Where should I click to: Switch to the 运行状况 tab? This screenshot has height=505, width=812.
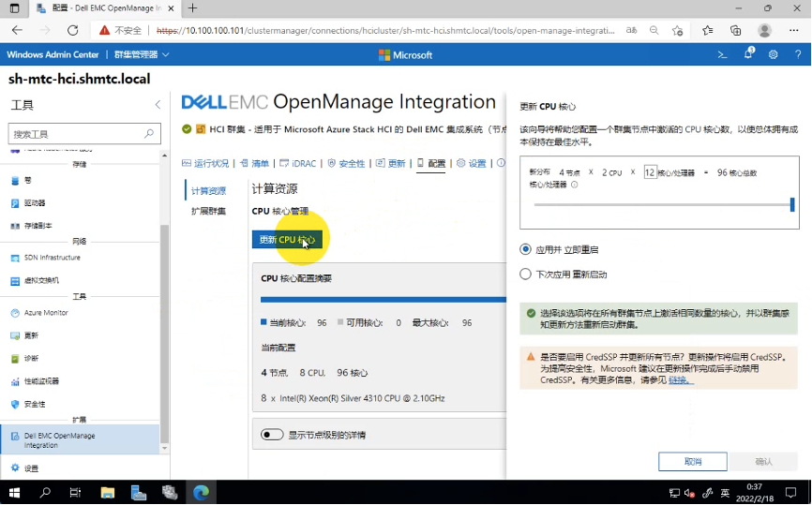(x=205, y=164)
